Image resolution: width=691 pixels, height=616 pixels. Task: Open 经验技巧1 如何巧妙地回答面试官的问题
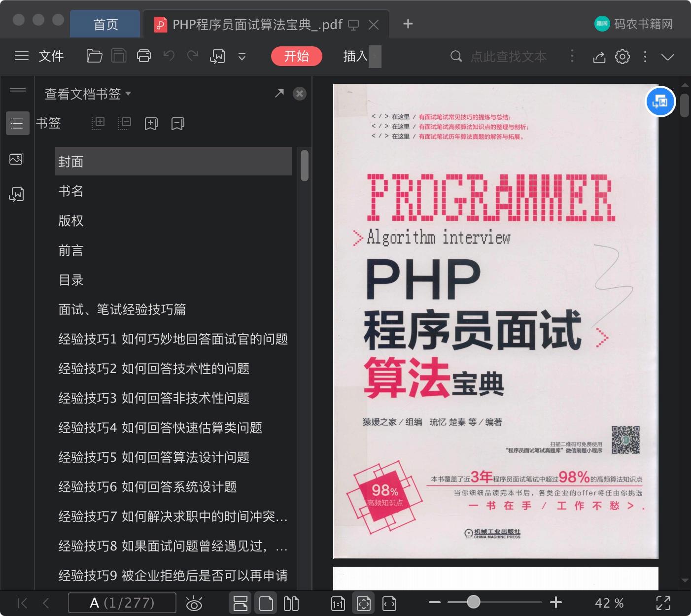tap(173, 339)
